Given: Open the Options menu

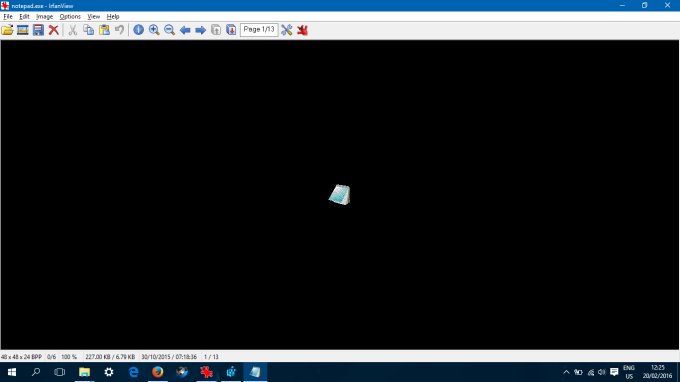Looking at the screenshot, I should pos(70,16).
